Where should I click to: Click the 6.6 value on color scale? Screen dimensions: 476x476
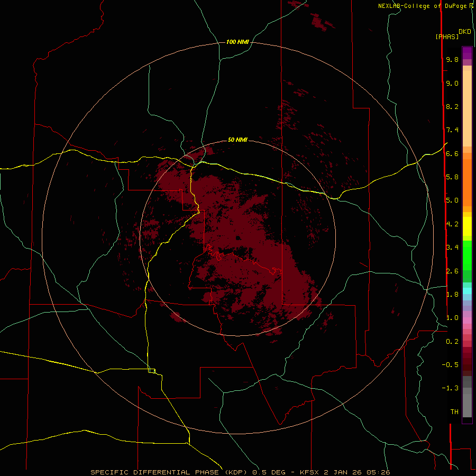452,153
